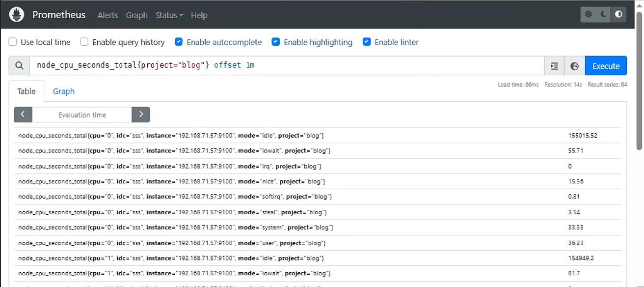Screen dimensions: 644x287
Task: Click the value 155015.52
Action: pyautogui.click(x=583, y=135)
